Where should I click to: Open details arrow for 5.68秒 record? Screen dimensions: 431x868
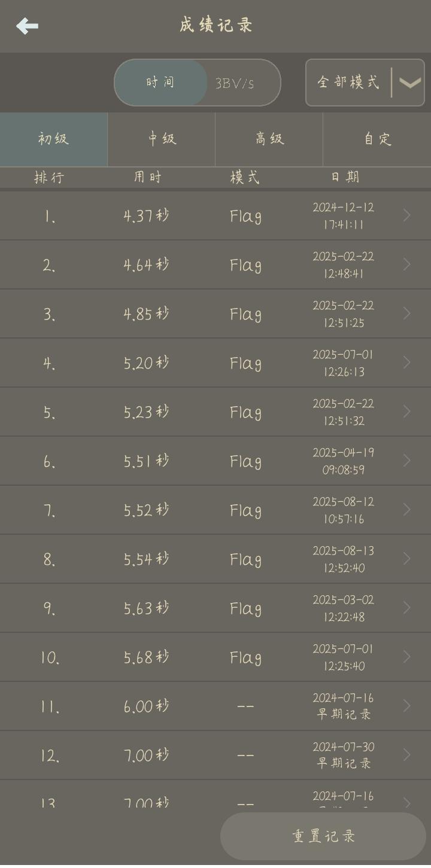point(406,657)
